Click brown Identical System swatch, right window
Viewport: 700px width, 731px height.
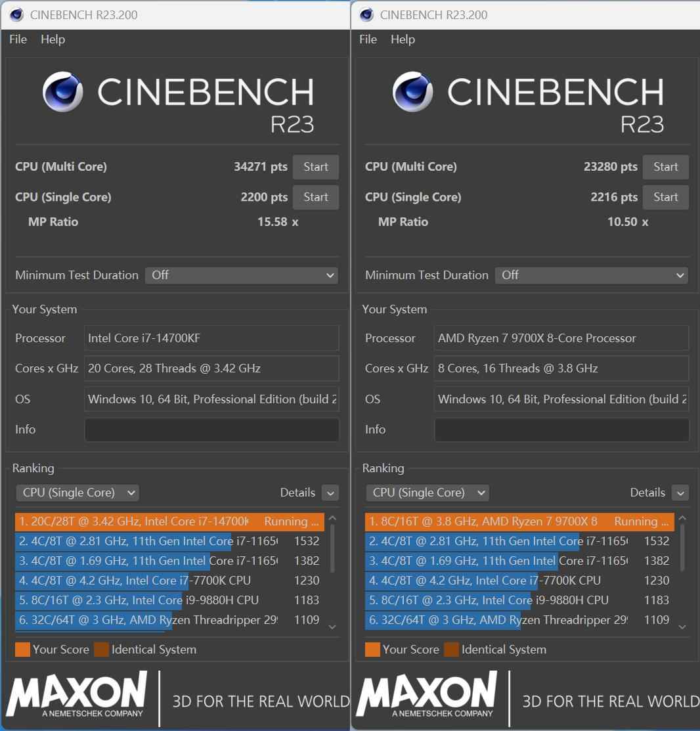(x=451, y=650)
